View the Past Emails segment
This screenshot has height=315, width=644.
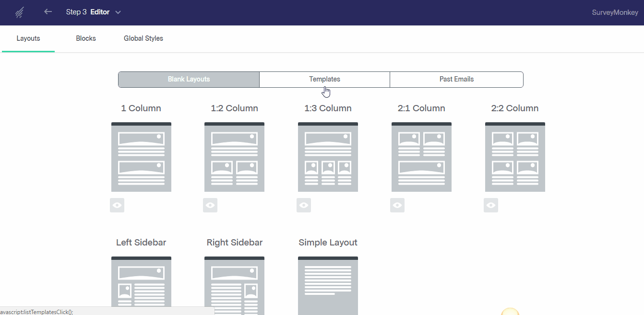point(456,80)
